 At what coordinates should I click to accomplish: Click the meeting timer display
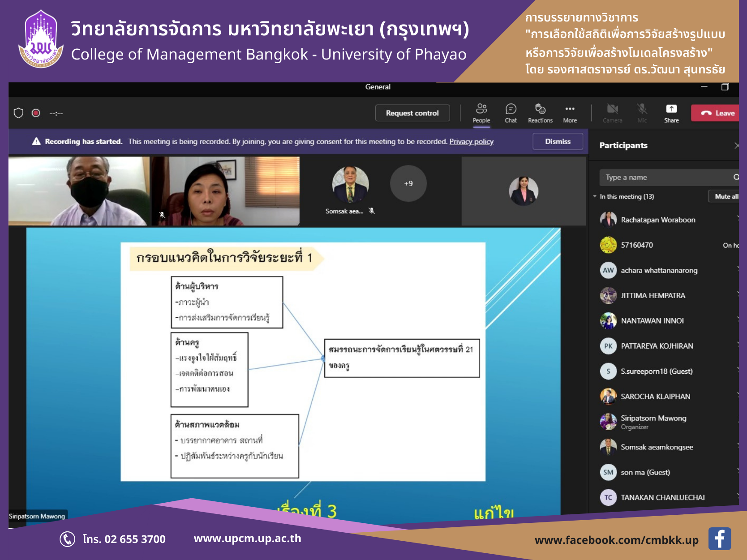pyautogui.click(x=56, y=113)
